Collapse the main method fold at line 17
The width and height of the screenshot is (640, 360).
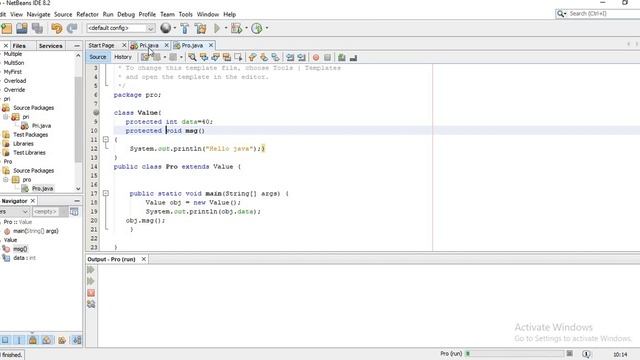(x=106, y=193)
